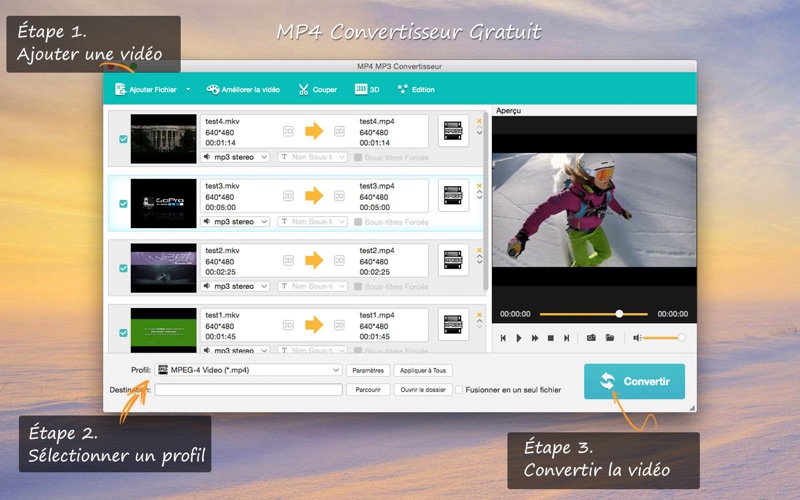Open audio track dropdown for test3.mkv
800x500 pixels.
tap(235, 221)
